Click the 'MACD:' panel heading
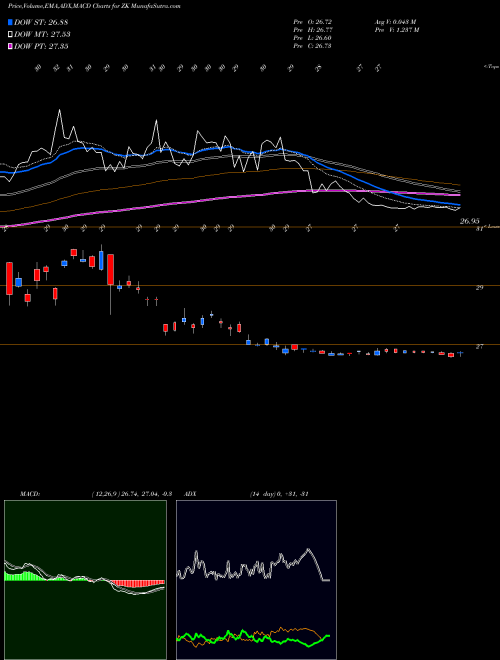Viewport: 500px width, 660px height. [x=29, y=494]
